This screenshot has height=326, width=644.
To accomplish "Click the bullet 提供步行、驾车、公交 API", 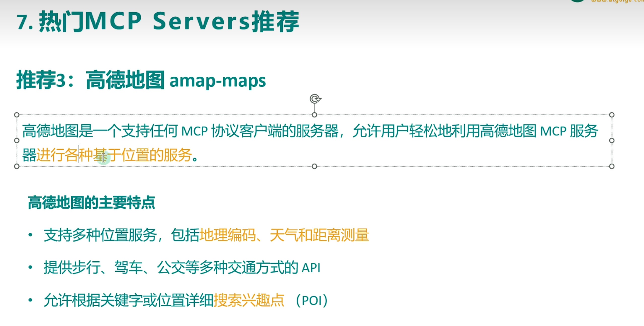I will coord(181,268).
